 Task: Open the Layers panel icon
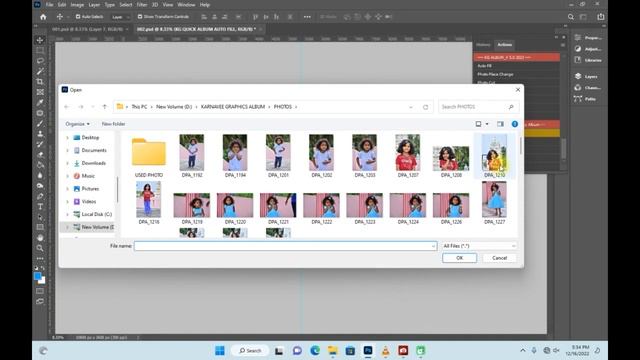578,76
